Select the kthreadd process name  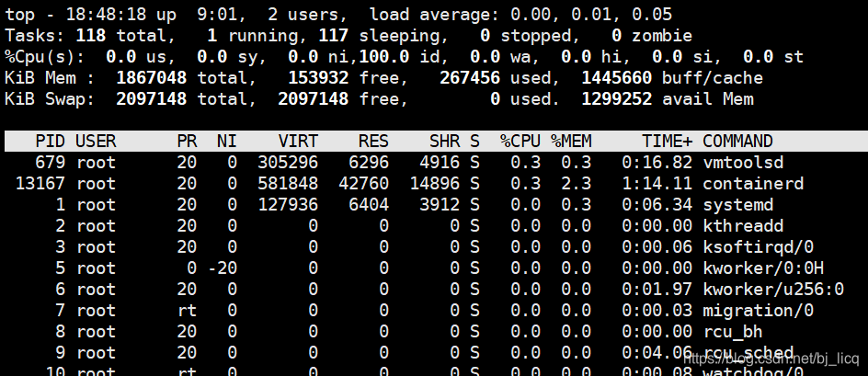point(743,226)
